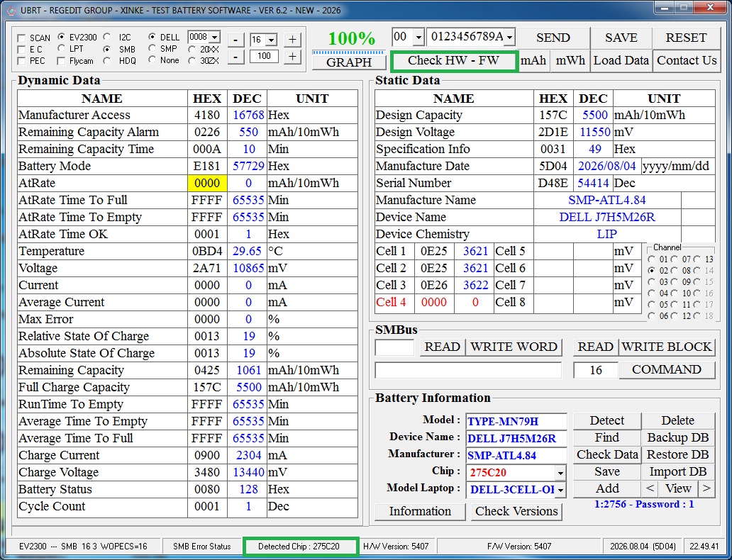Click the blue progress bar above GRAPH

point(349,52)
